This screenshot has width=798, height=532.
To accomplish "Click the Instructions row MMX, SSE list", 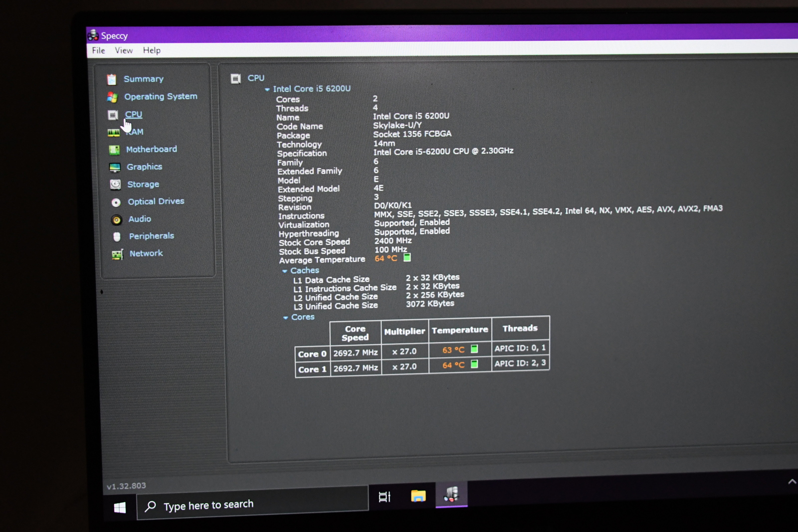I will point(548,211).
